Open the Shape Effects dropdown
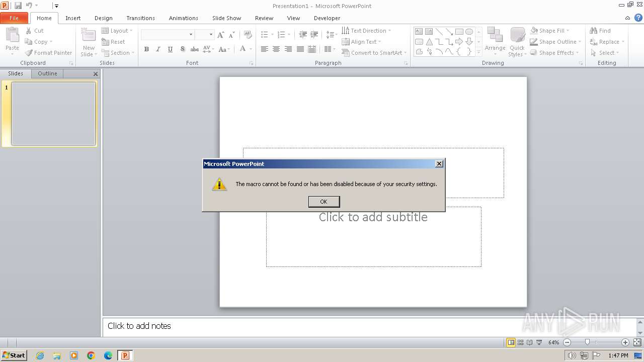Viewport: 644px width, 362px height. [x=554, y=53]
